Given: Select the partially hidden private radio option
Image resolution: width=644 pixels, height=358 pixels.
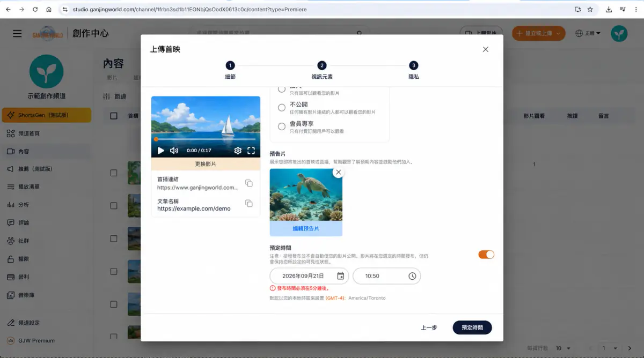Looking at the screenshot, I should [x=282, y=88].
